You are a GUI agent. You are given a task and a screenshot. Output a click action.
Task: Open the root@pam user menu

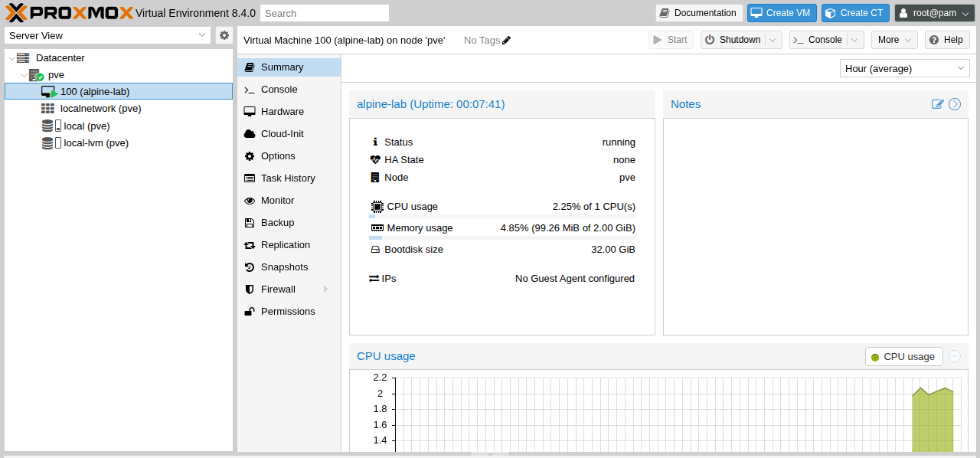pyautogui.click(x=934, y=13)
